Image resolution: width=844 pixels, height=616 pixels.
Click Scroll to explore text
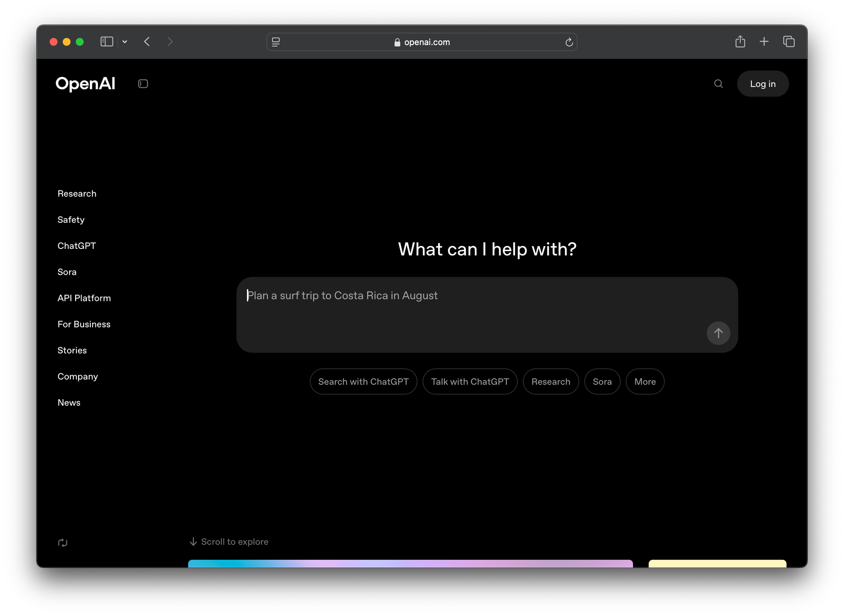(x=235, y=541)
